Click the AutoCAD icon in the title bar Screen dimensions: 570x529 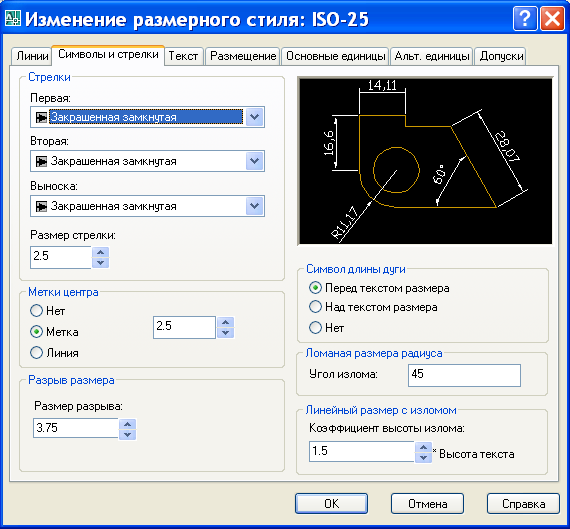coord(12,18)
